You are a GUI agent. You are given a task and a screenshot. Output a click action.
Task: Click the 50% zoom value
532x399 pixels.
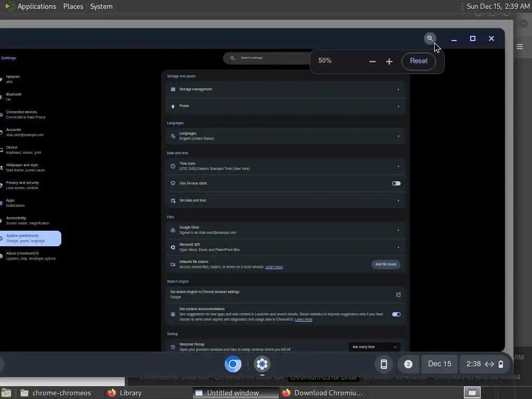(325, 60)
